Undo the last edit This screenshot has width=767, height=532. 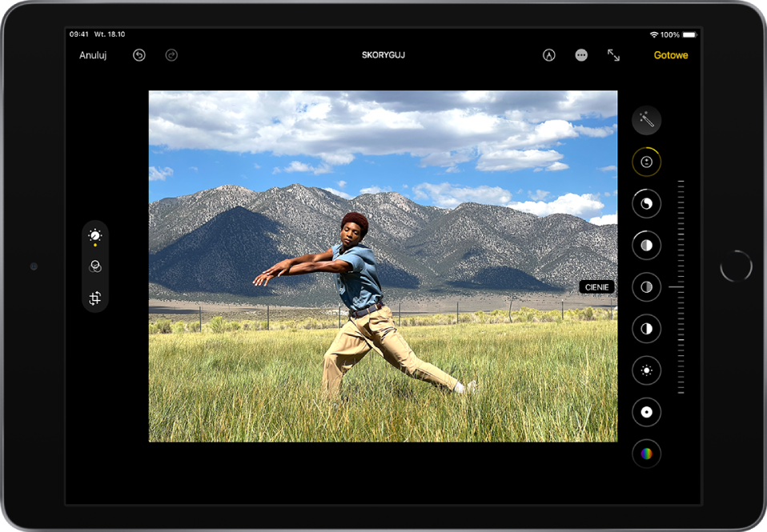[139, 55]
